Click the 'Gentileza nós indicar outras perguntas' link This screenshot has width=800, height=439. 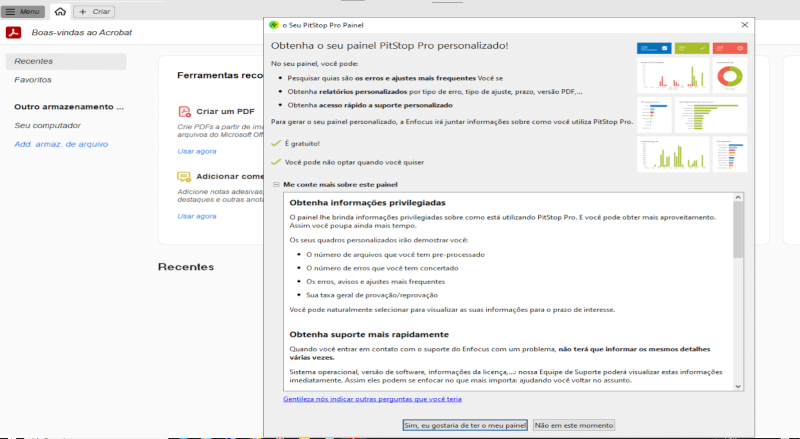point(372,399)
